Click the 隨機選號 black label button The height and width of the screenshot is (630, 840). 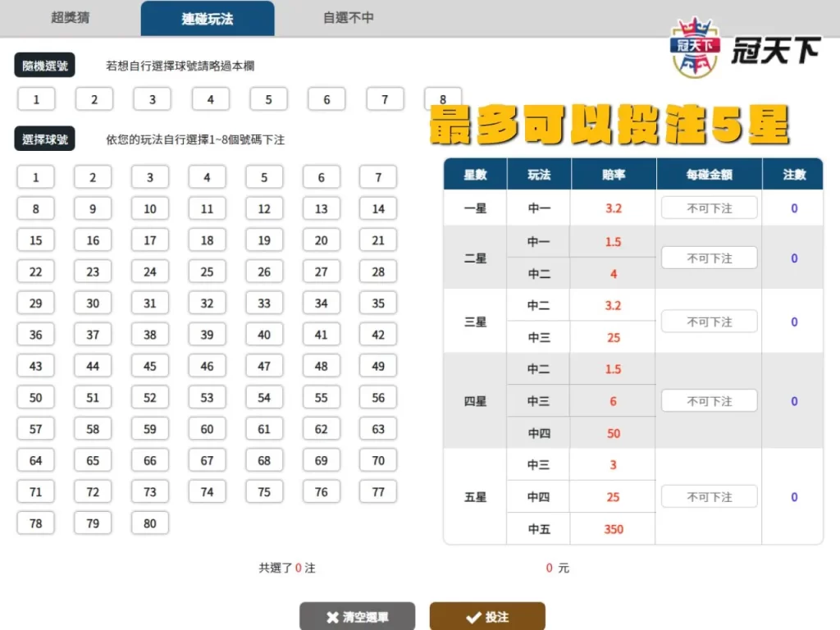[x=44, y=65]
